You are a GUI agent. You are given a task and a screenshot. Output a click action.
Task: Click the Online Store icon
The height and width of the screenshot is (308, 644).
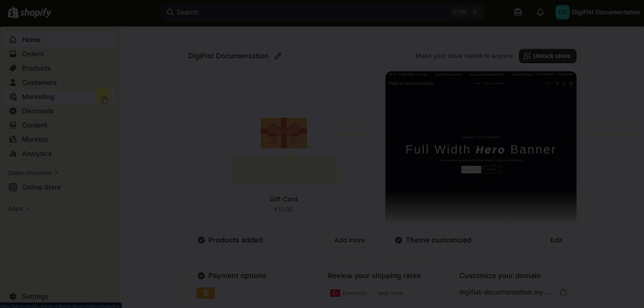[x=13, y=187]
